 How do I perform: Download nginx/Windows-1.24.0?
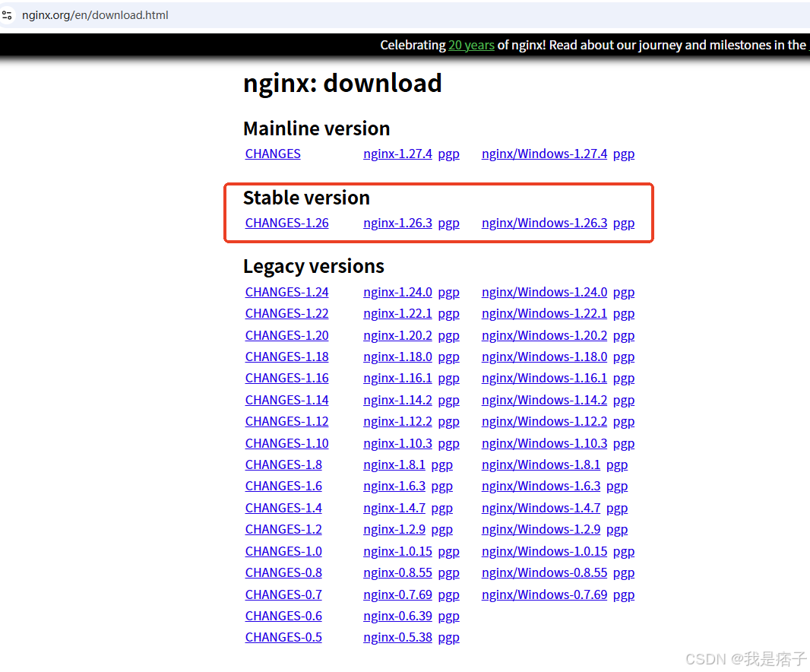coord(544,293)
